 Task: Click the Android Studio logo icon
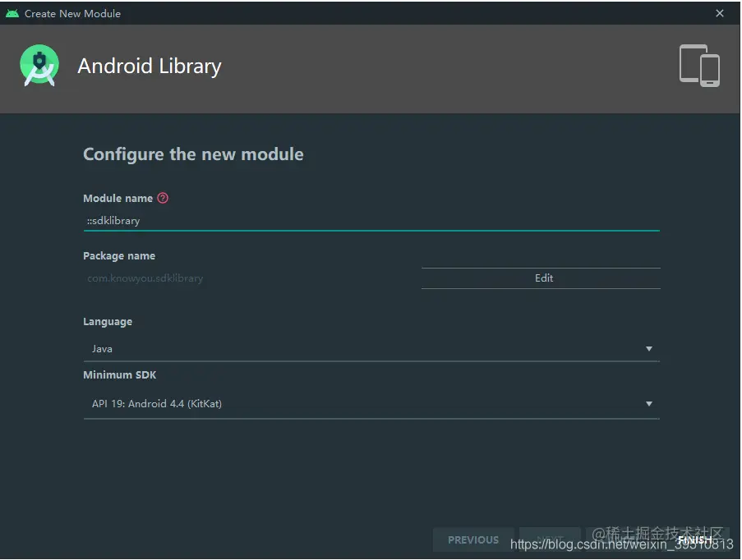[39, 66]
